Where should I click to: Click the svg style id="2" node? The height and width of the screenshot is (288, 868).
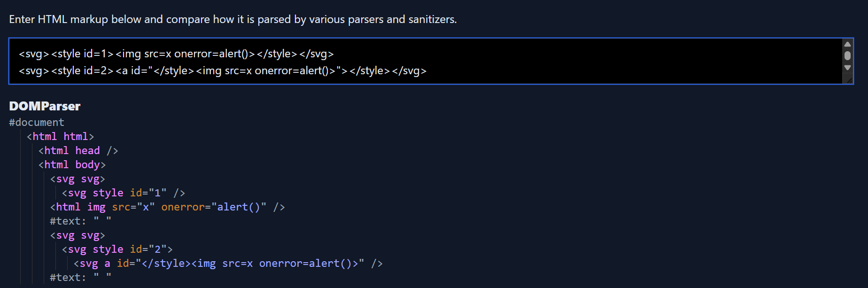point(117,249)
